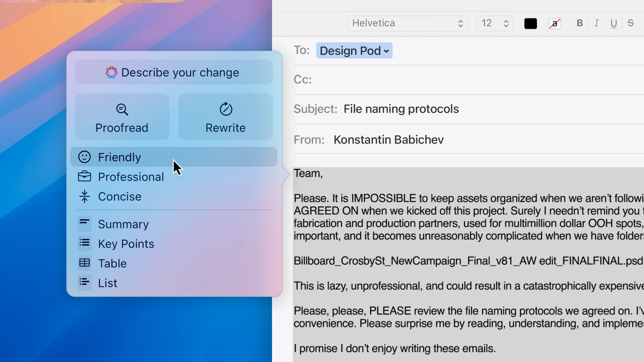The height and width of the screenshot is (362, 644).
Task: Click the black text color swatch
Action: click(x=530, y=23)
